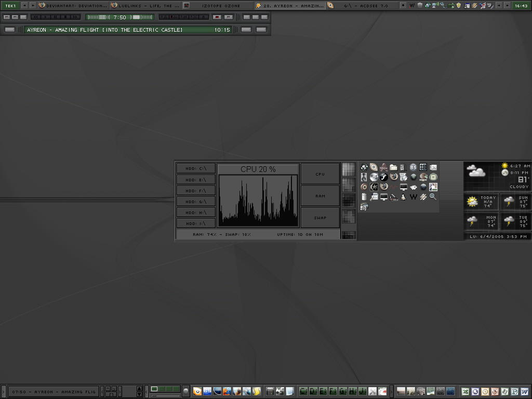Launch the calculator icon in bottom dock

[270, 392]
